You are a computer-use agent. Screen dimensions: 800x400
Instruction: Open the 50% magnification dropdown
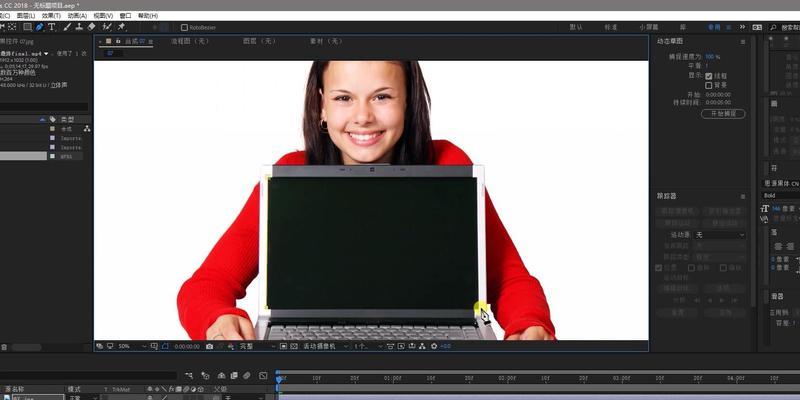point(132,346)
